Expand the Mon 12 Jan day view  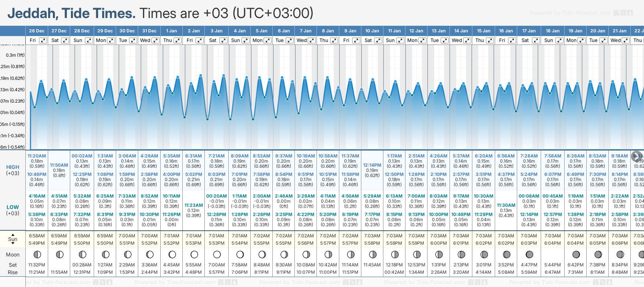423,40
